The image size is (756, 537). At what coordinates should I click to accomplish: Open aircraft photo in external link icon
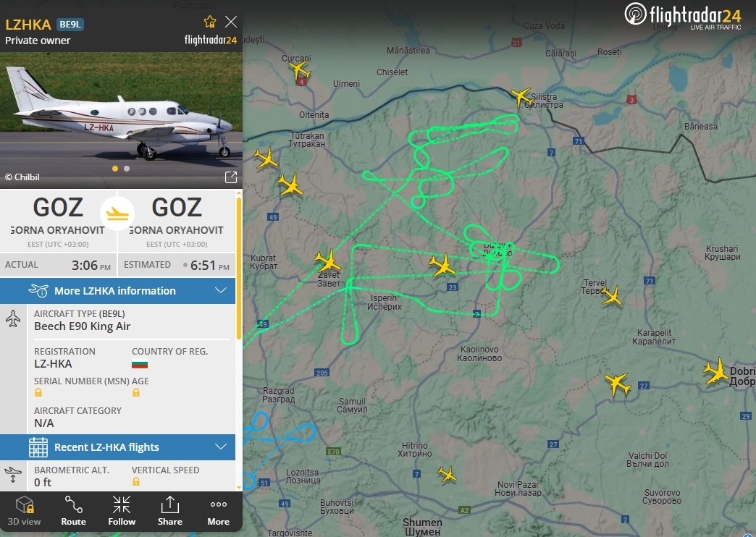(x=231, y=177)
